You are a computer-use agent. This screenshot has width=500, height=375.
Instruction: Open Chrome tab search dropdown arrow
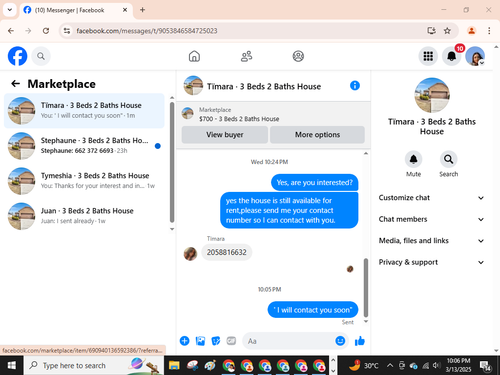coord(10,10)
